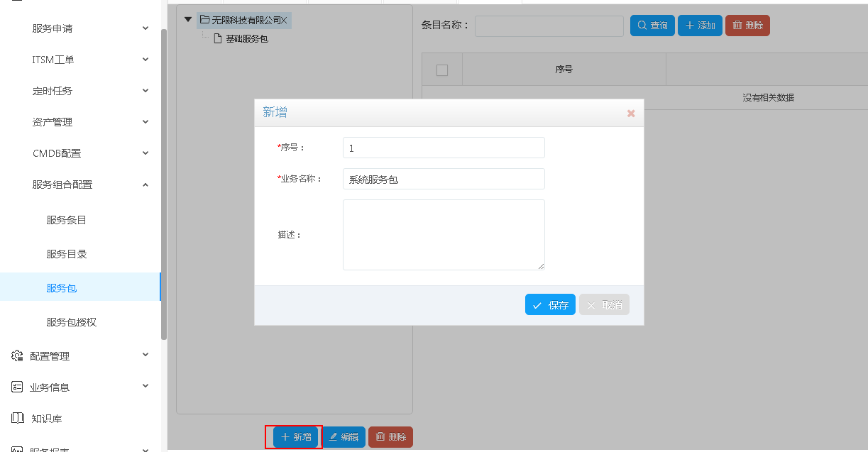This screenshot has width=868, height=452.
Task: Open the 知识库 sidebar item
Action: (x=47, y=419)
